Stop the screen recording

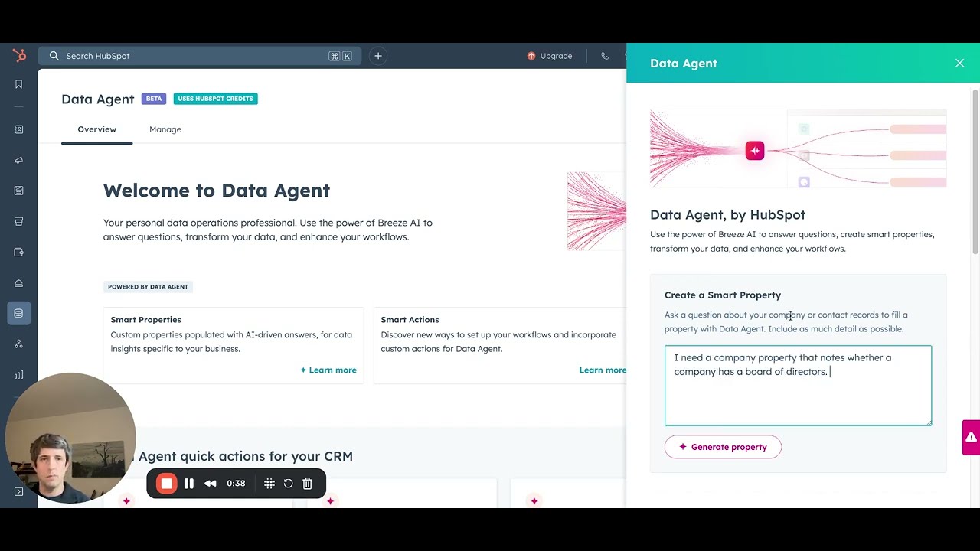[166, 484]
